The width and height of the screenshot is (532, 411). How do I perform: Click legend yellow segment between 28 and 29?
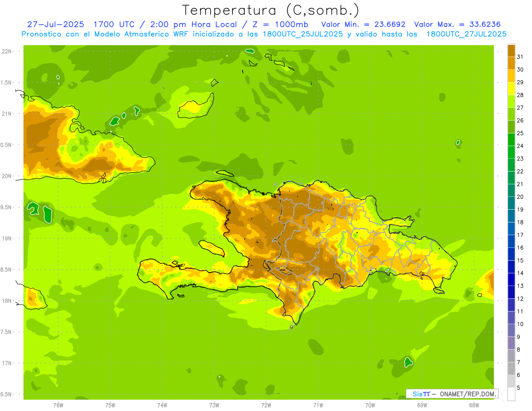511,89
